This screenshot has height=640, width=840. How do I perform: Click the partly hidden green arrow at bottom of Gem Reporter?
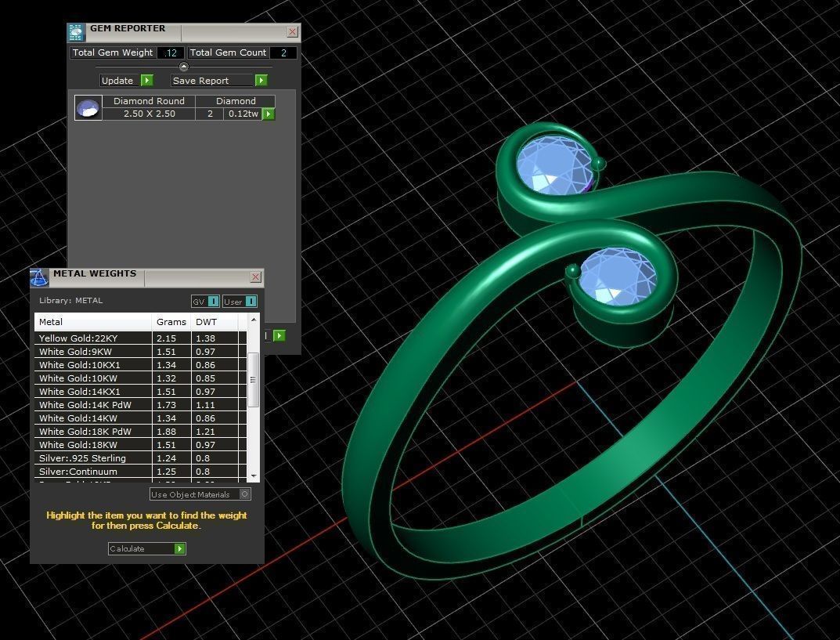(279, 335)
